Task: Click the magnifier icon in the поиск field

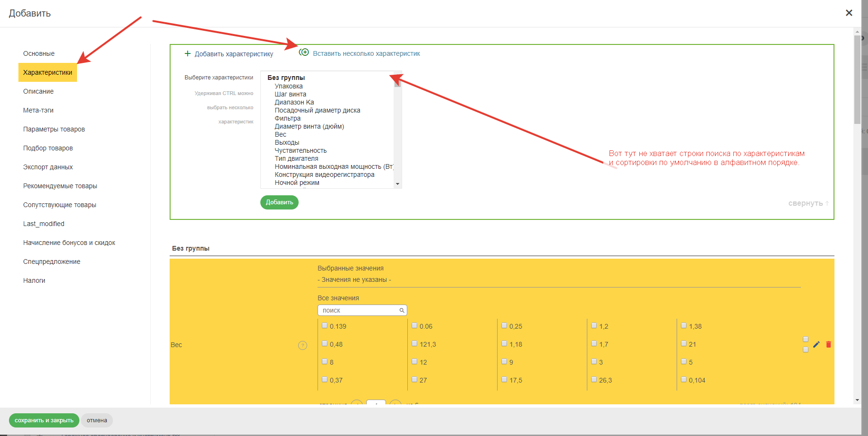Action: (402, 310)
